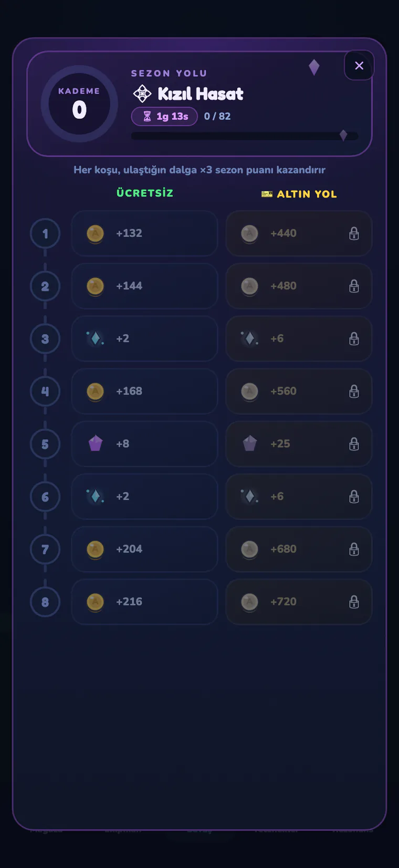Click the hourglass timer badge 1g 13s
Image resolution: width=399 pixels, height=868 pixels.
pos(164,116)
